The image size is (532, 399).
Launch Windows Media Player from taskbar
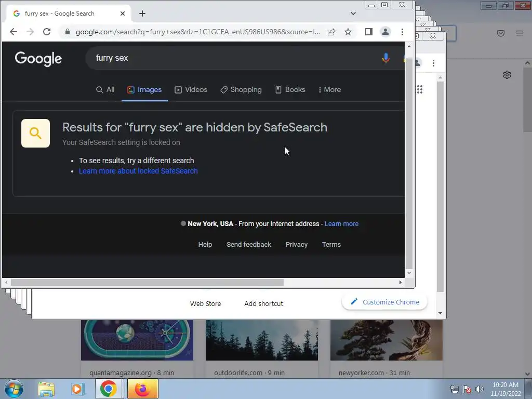pos(77,389)
